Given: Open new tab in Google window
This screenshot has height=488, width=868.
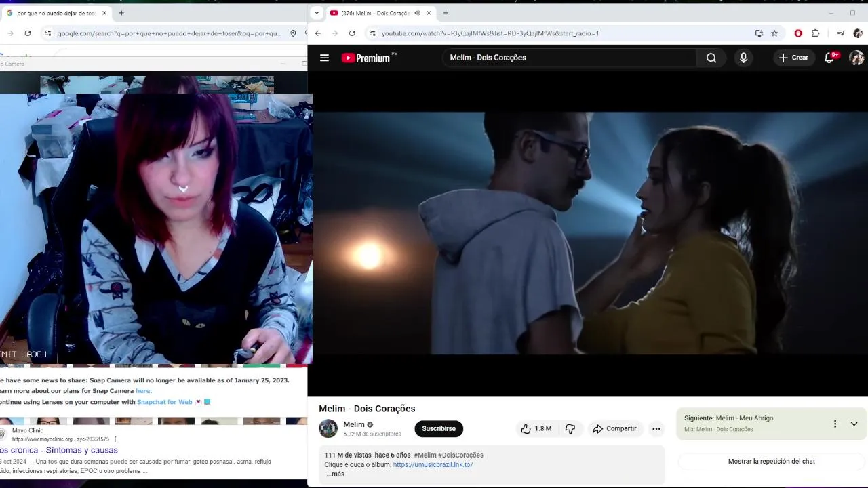Looking at the screenshot, I should pyautogui.click(x=121, y=13).
